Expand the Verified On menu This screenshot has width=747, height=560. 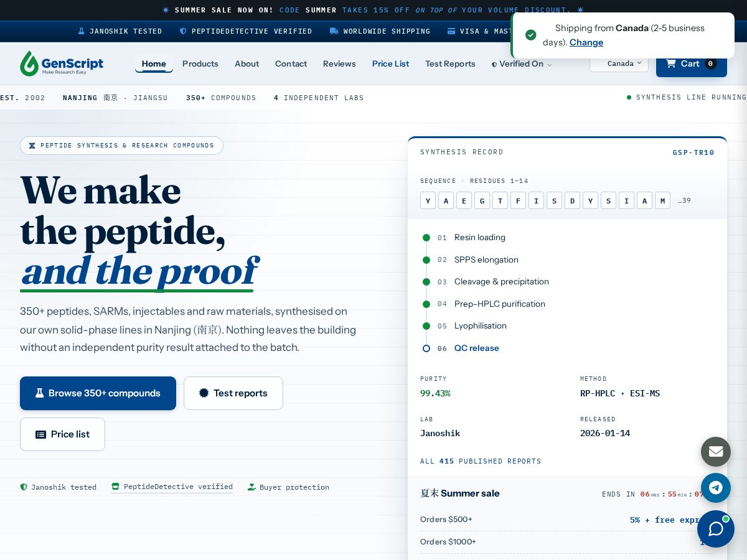tap(522, 63)
